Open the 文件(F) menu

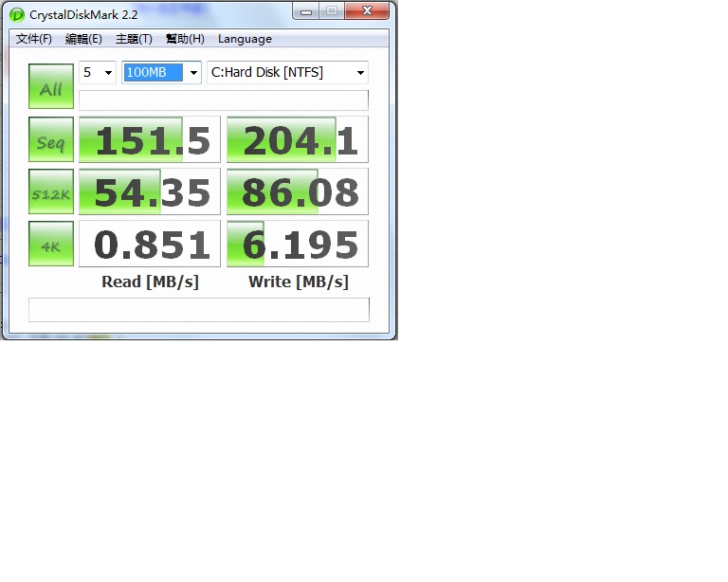34,39
